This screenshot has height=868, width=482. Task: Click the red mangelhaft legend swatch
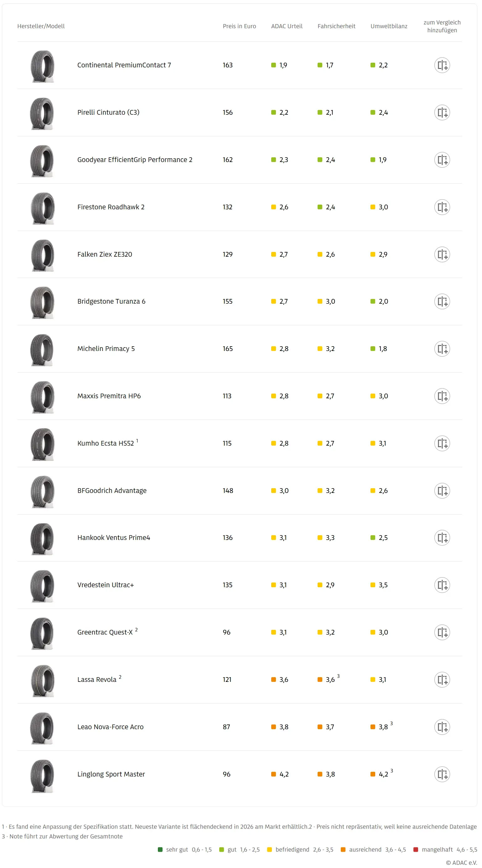416,850
